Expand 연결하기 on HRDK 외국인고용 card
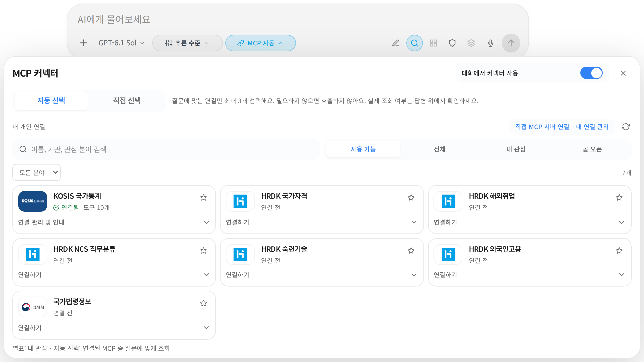 529,275
